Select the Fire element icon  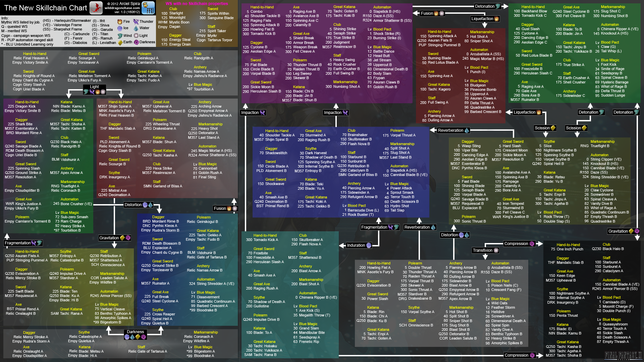(117, 21)
